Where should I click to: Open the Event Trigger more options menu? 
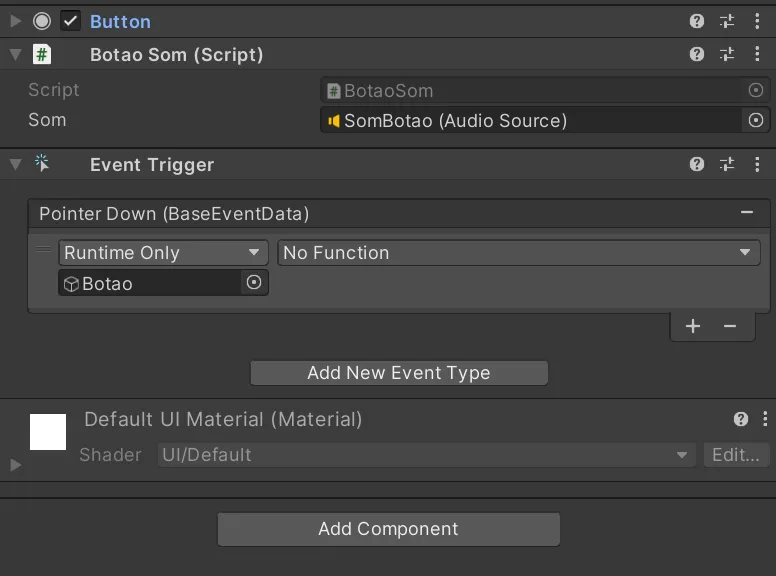click(757, 164)
